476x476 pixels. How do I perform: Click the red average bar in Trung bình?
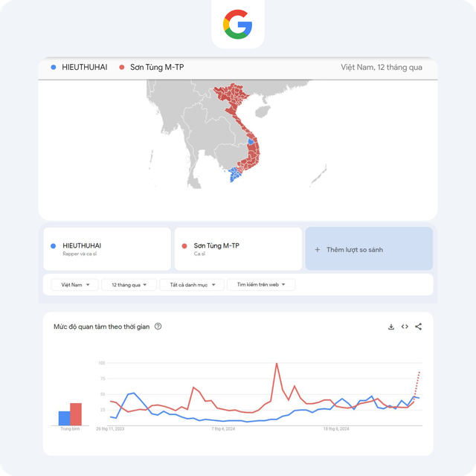(76, 414)
